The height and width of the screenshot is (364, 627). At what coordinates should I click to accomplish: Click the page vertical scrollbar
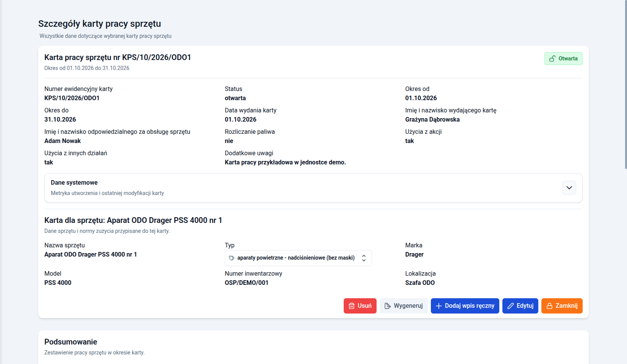625,84
